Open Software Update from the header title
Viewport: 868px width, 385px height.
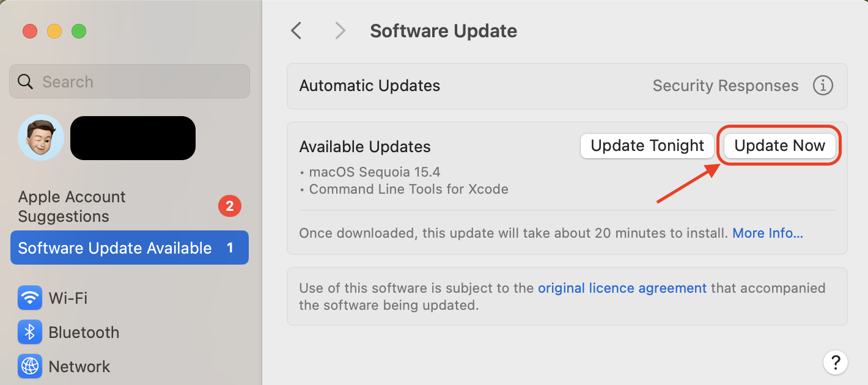click(443, 31)
